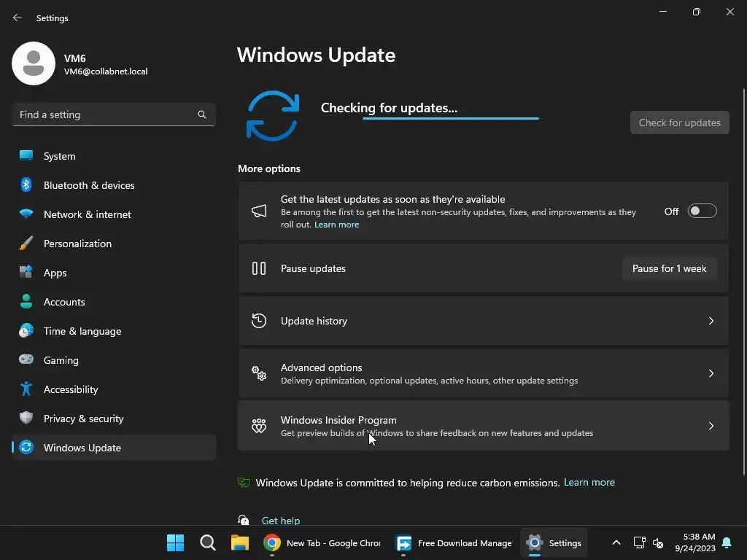This screenshot has width=747, height=560.
Task: Click the network display tray icon
Action: click(639, 542)
